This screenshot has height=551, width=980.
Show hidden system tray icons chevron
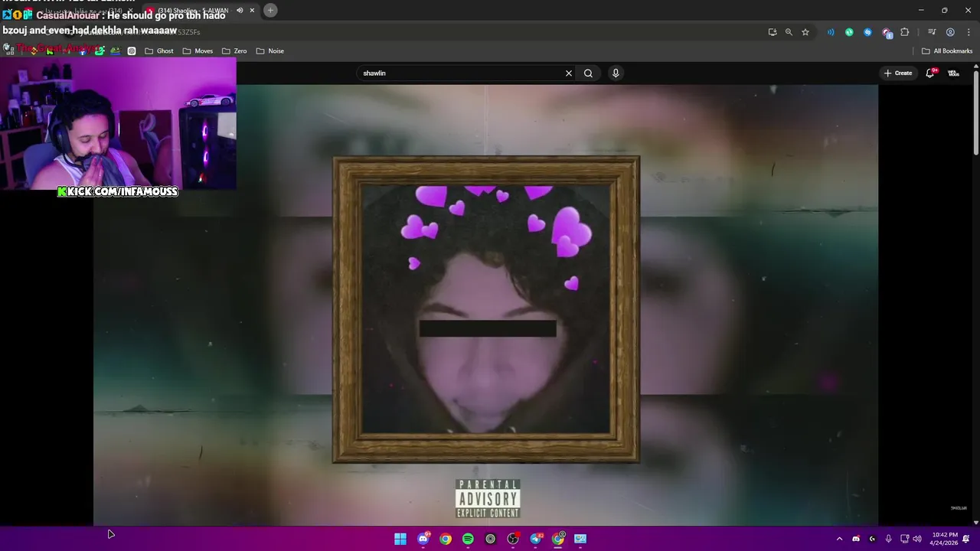click(x=839, y=539)
